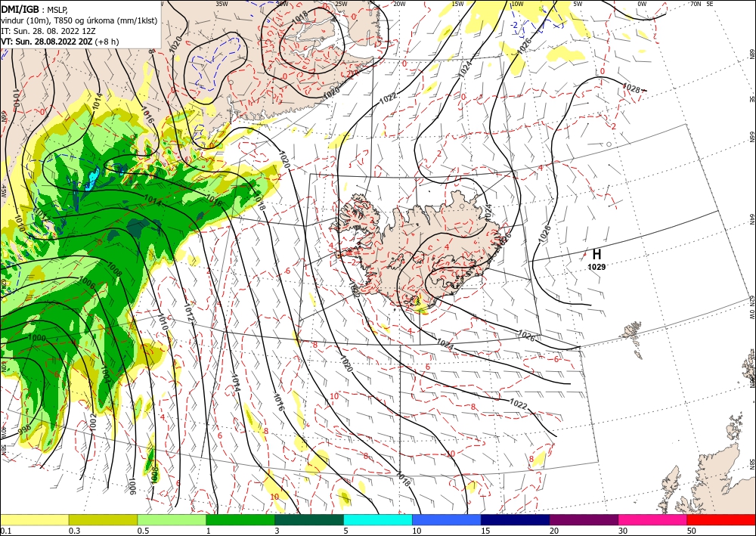Pick the dark green 3–5 legend swatch
Image resolution: width=756 pixels, height=536 pixels.
click(x=309, y=519)
